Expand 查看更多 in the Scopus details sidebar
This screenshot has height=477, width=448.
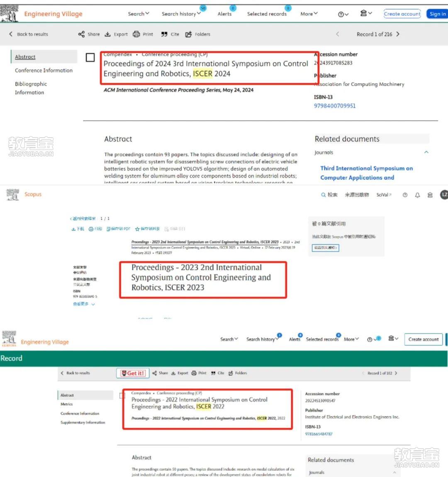[84, 304]
